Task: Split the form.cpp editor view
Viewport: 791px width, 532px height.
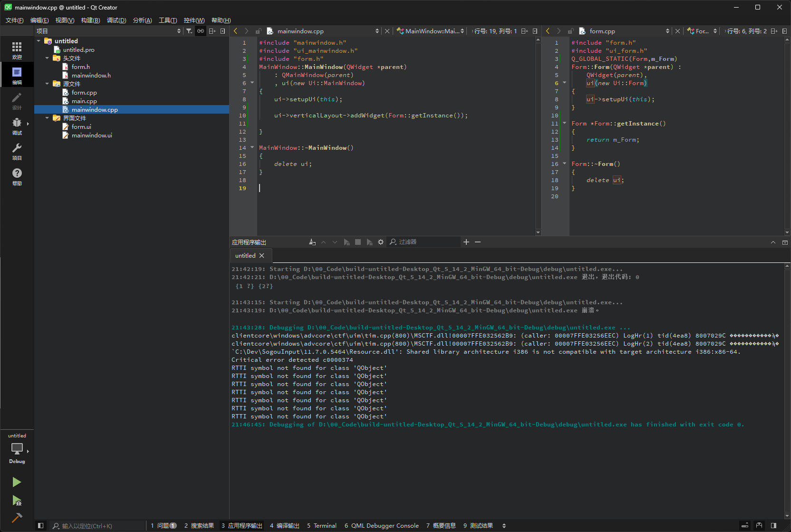Action: [774, 31]
